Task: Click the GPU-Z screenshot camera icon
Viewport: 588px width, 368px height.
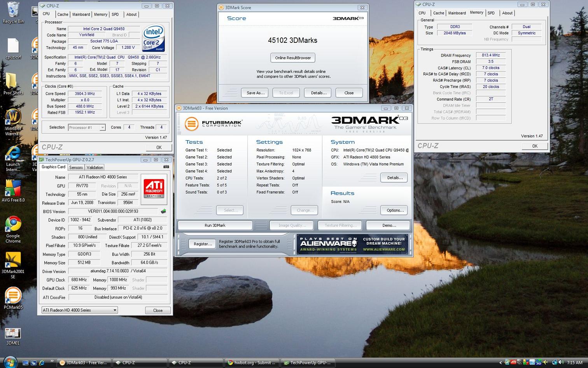Action: pyautogui.click(x=166, y=167)
